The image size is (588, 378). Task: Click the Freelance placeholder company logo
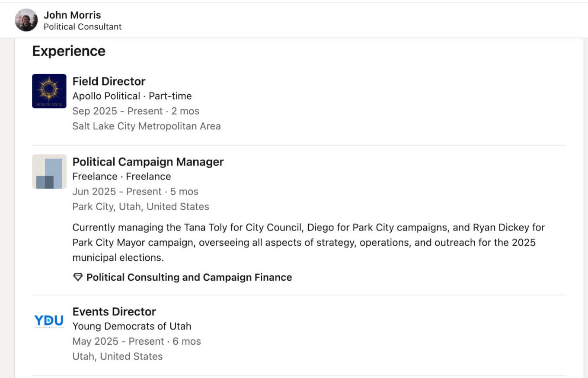[x=49, y=172]
